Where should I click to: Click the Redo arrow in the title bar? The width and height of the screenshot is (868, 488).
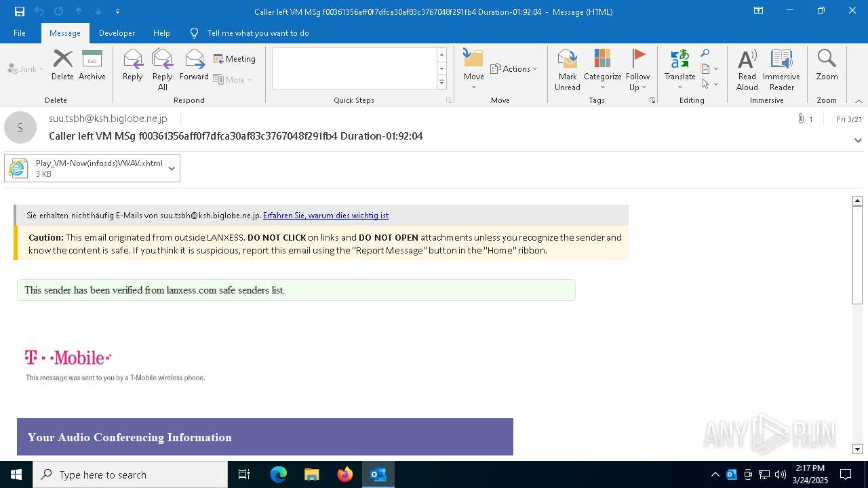pyautogui.click(x=59, y=11)
